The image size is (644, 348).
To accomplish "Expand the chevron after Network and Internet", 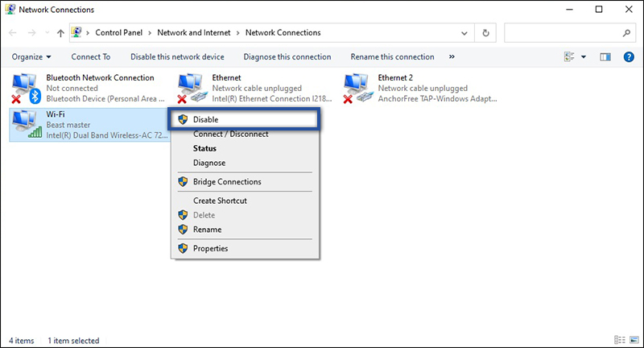I will coord(237,33).
